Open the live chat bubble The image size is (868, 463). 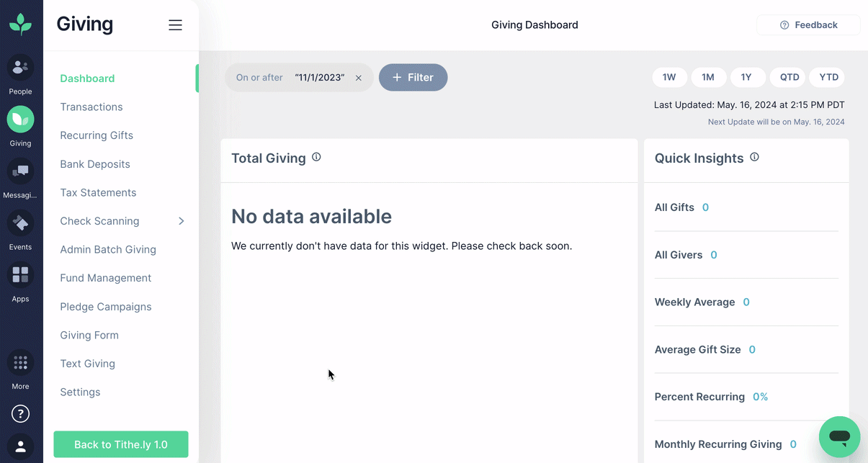(839, 437)
